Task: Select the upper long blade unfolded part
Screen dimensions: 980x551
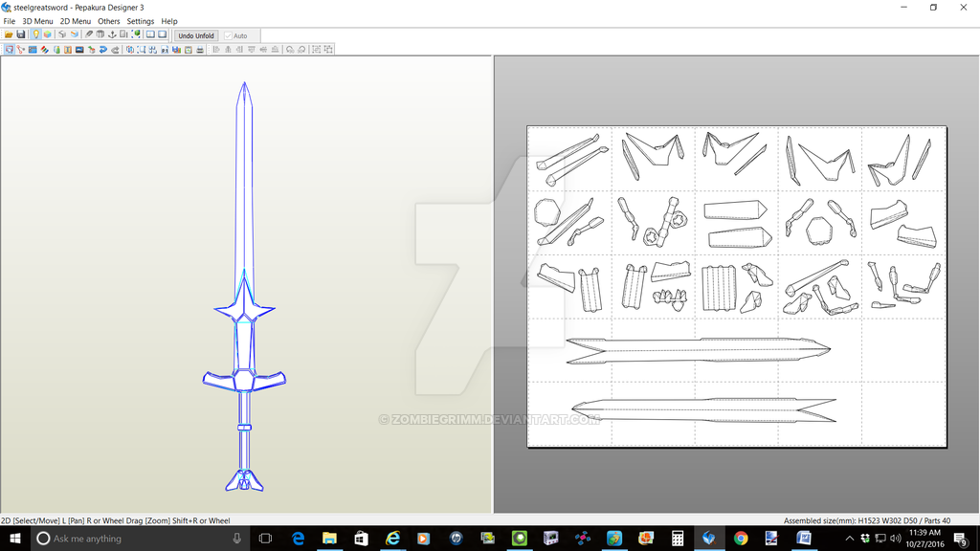Action: point(698,350)
